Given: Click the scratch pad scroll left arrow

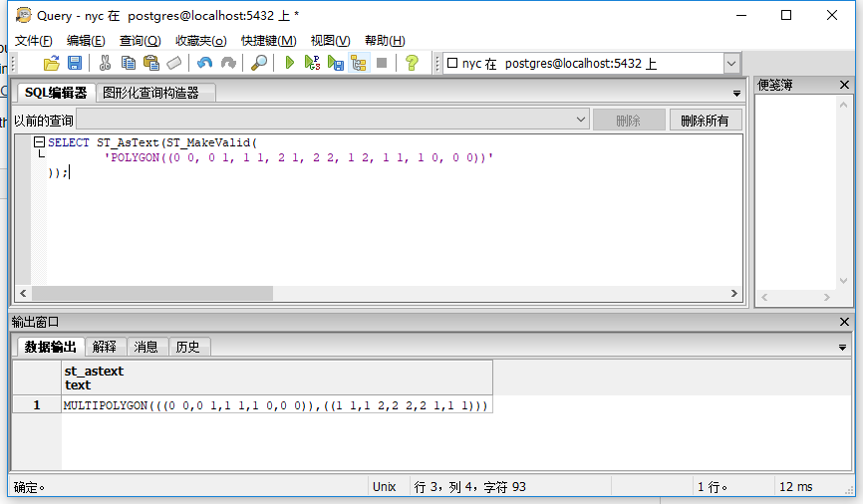Looking at the screenshot, I should (x=764, y=297).
